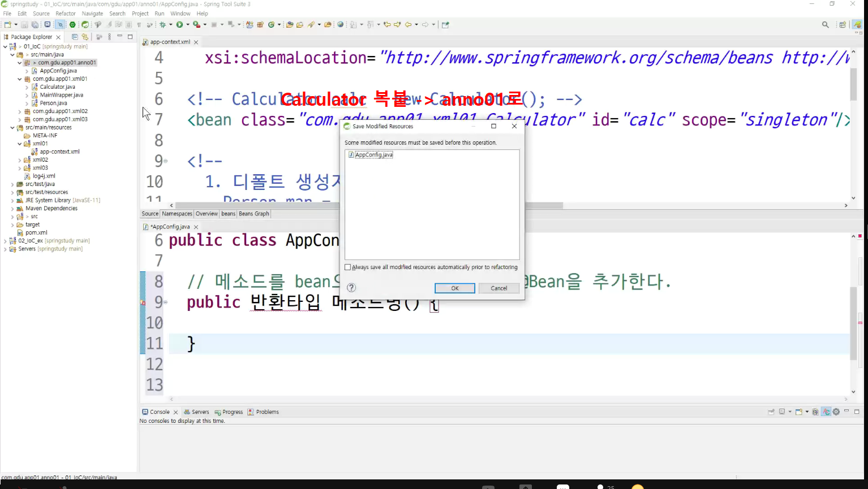
Task: Select pom.xml in Package Explorer
Action: pyautogui.click(x=36, y=233)
